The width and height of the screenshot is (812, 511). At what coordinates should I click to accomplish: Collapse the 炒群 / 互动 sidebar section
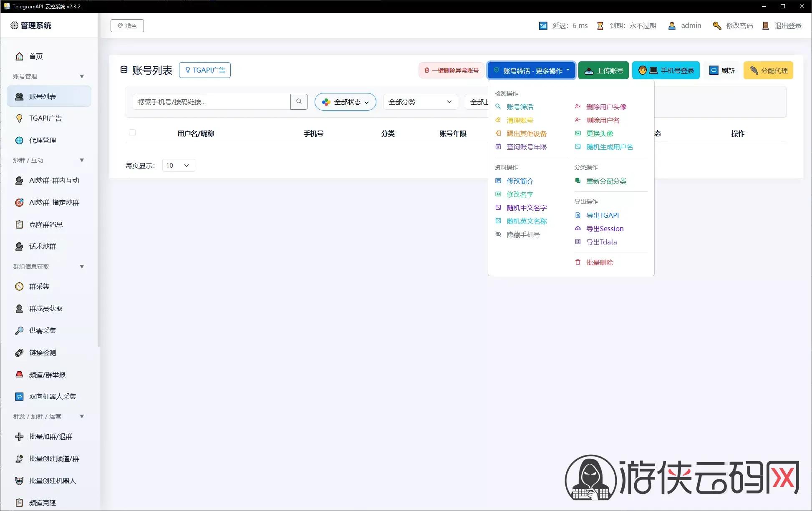pyautogui.click(x=82, y=160)
